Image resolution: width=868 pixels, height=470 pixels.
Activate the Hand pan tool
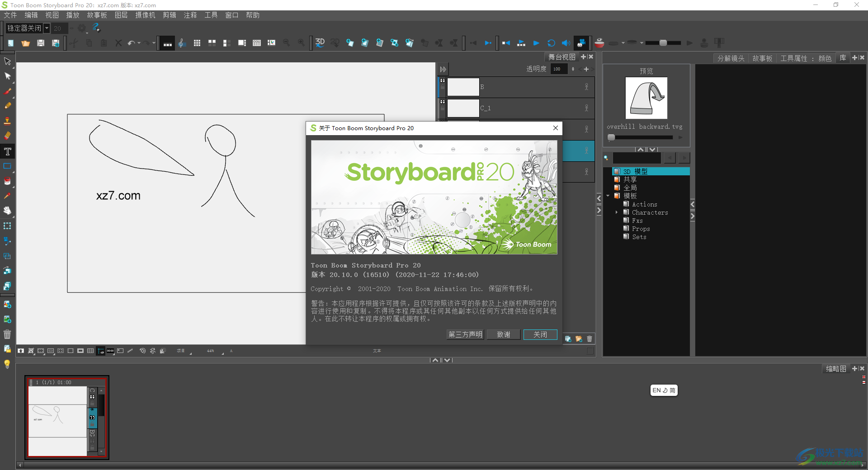[x=7, y=211]
